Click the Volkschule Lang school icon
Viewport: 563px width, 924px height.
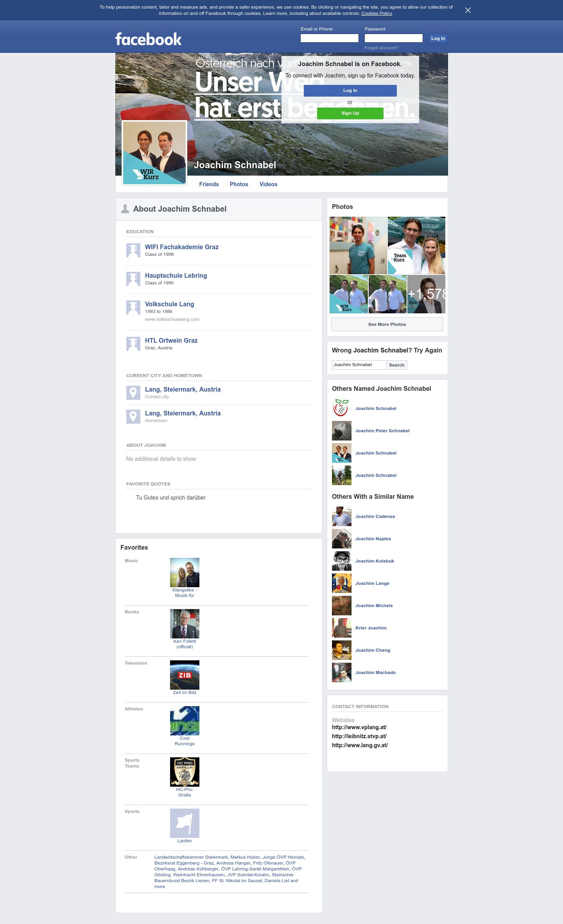coord(133,307)
